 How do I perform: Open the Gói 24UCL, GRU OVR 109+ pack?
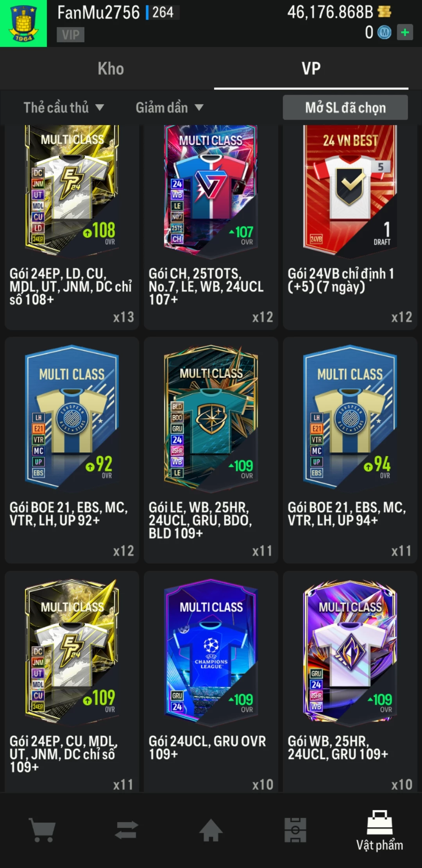coord(211,681)
